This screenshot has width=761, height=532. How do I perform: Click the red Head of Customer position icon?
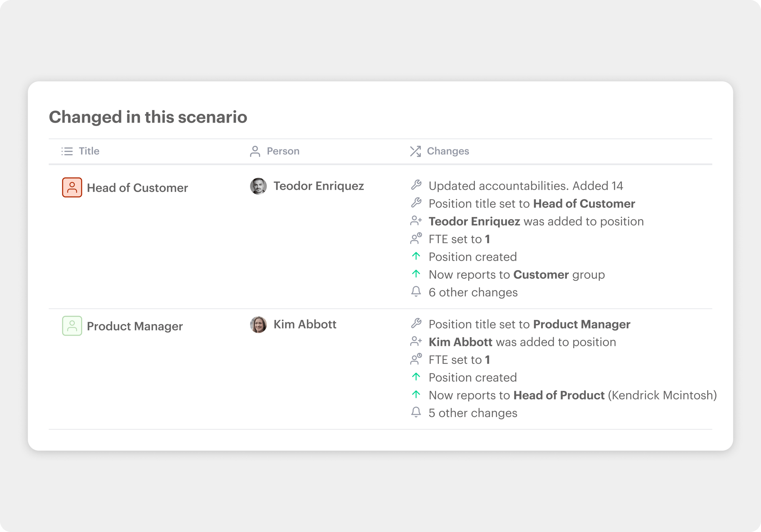coord(72,187)
